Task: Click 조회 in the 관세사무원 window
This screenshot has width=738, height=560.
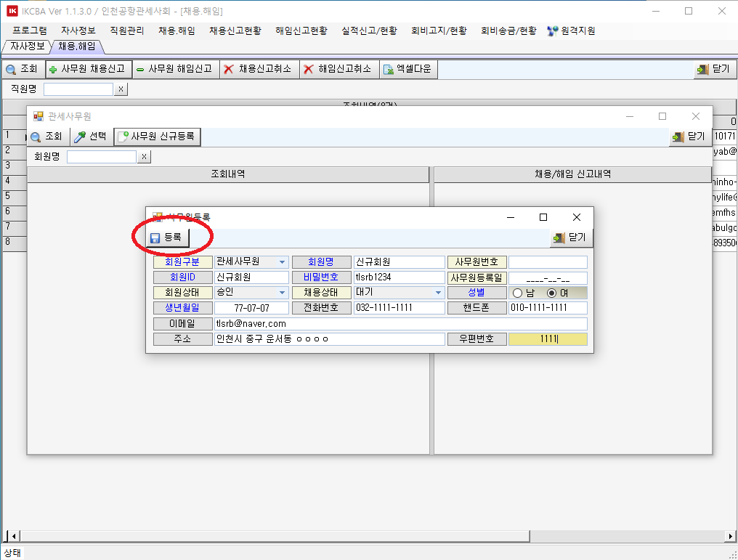Action: coord(47,136)
